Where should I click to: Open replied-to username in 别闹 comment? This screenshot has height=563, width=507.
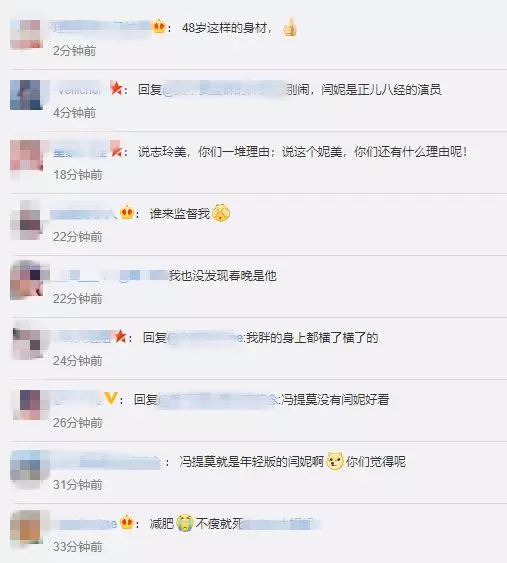[x=224, y=89]
